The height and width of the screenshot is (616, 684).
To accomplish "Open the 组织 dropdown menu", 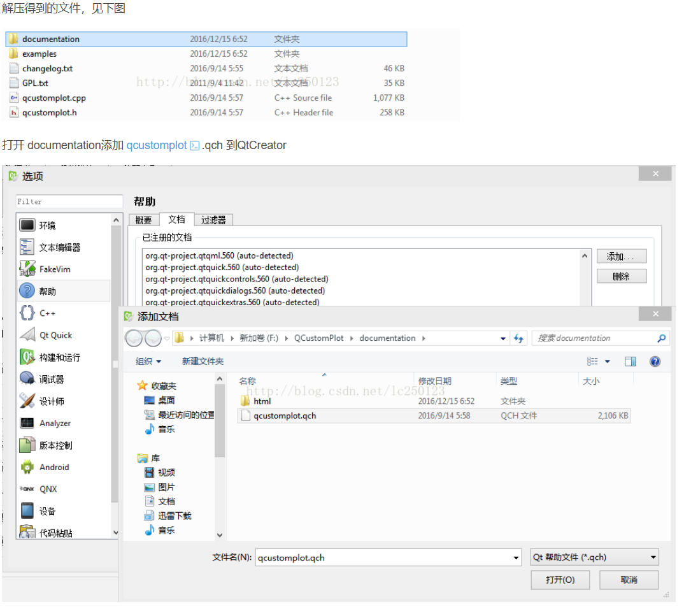I will pyautogui.click(x=148, y=361).
